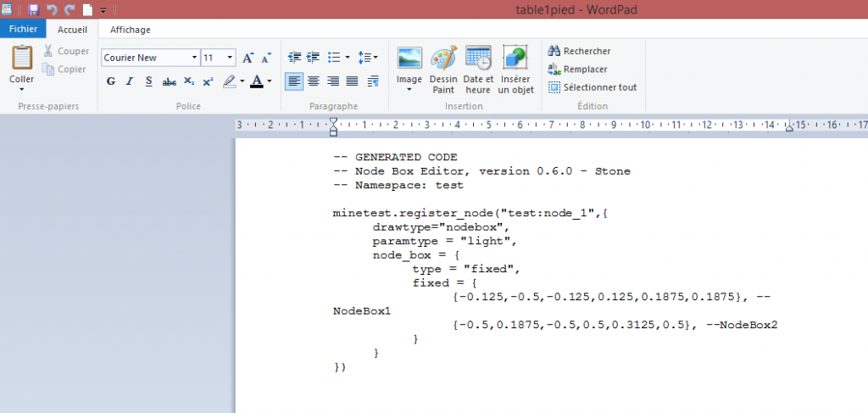Click the Save icon in quick access toolbar

point(33,9)
